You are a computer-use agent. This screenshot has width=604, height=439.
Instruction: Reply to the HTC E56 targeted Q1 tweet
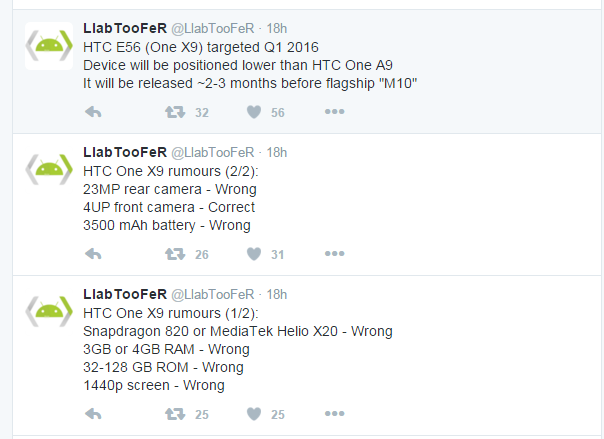[93, 112]
